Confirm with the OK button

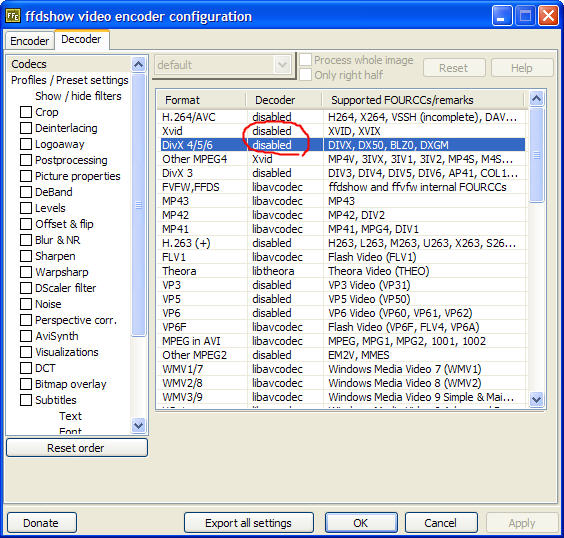[x=361, y=523]
